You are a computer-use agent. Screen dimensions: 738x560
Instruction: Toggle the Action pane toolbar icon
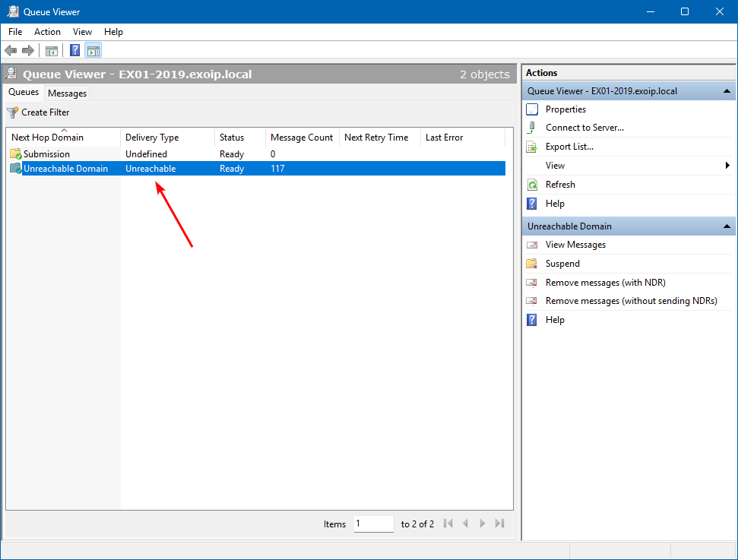point(93,51)
